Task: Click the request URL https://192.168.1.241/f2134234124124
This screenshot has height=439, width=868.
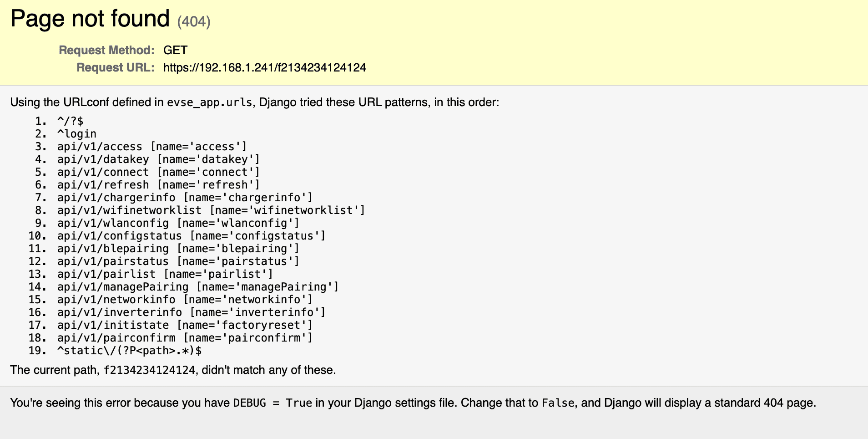Action: [264, 68]
